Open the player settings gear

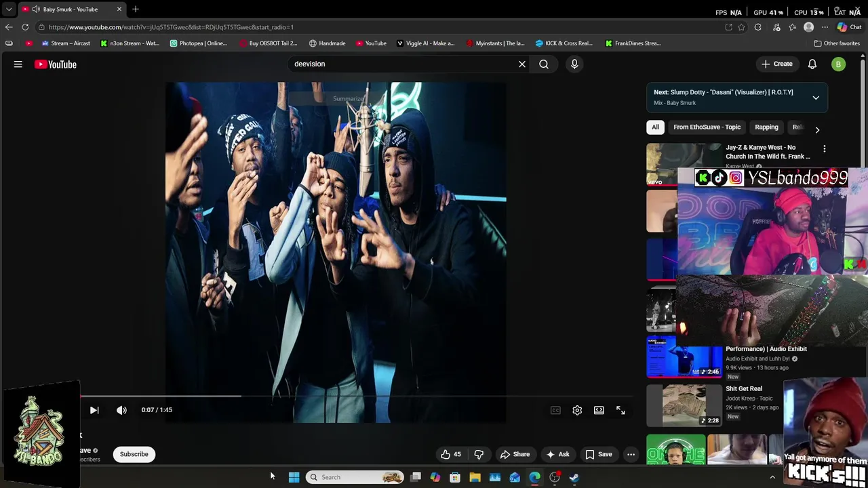577,410
